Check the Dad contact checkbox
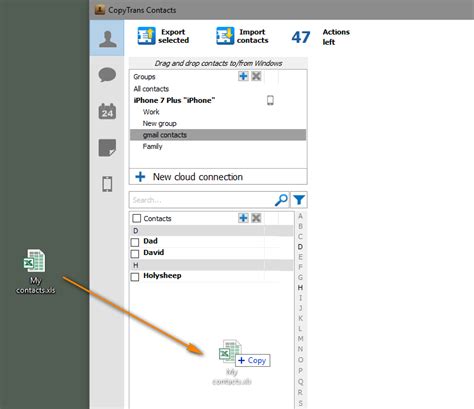Image resolution: width=474 pixels, height=409 pixels. 135,242
